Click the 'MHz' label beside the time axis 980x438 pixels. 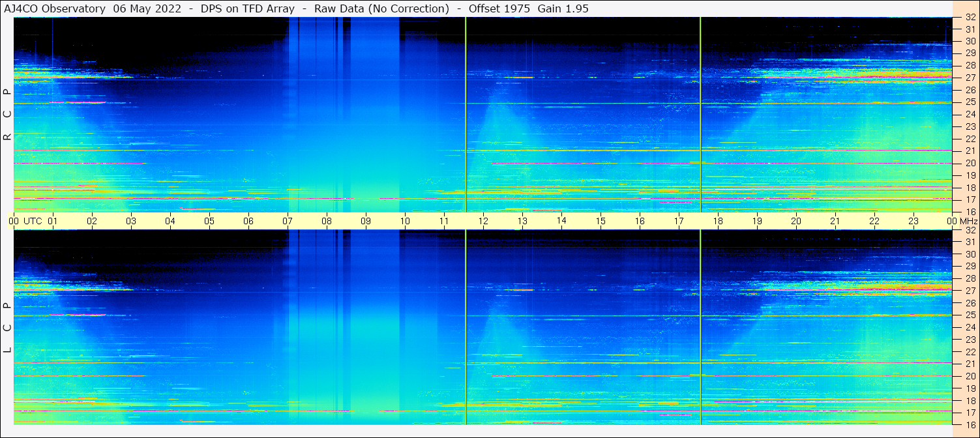(968, 221)
